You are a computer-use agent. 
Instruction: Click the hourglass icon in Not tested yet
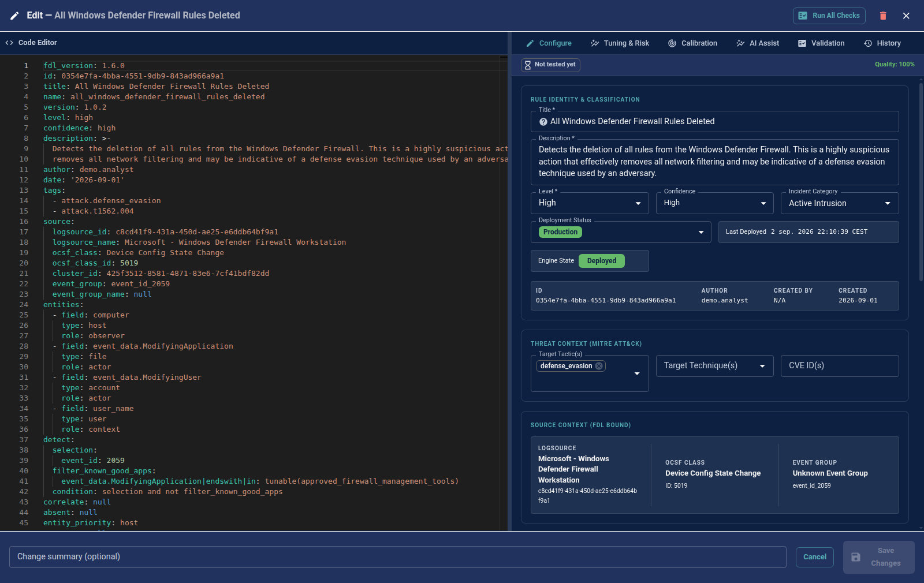tap(527, 65)
